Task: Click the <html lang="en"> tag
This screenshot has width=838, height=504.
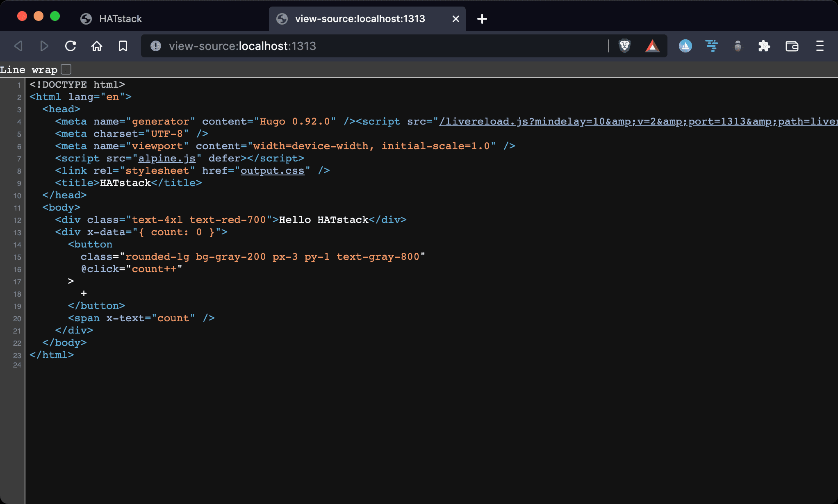Action: tap(80, 97)
